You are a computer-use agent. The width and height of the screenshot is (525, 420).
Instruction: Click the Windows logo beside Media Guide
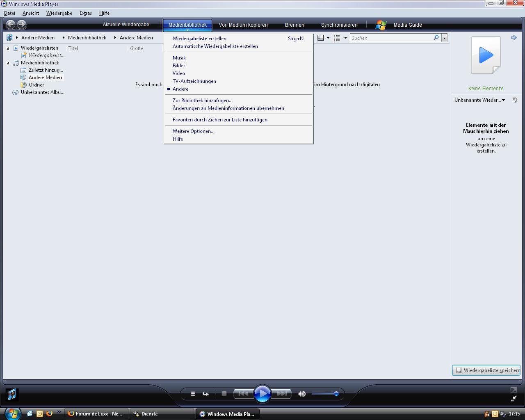click(x=381, y=25)
